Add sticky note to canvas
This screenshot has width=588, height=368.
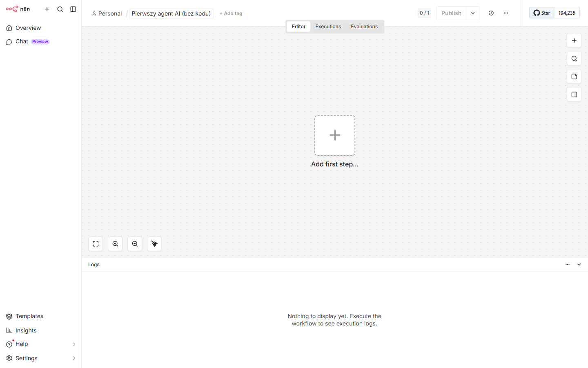point(574,76)
